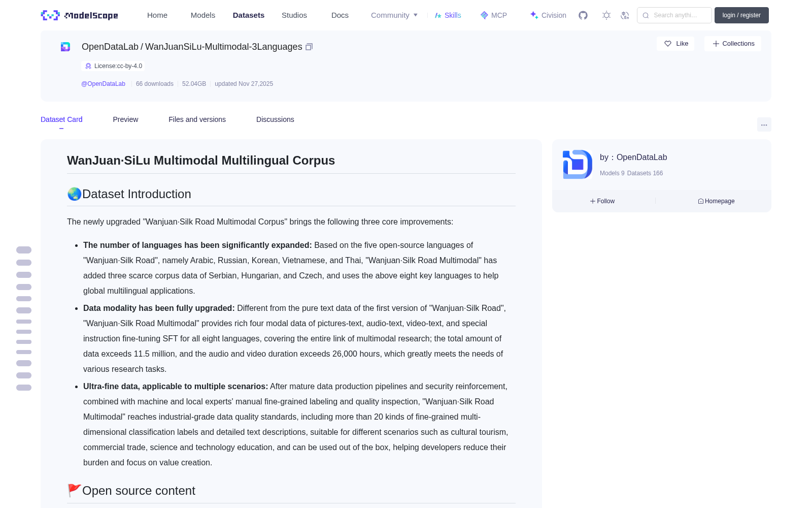
Task: Switch language with the translate icon
Action: click(625, 15)
